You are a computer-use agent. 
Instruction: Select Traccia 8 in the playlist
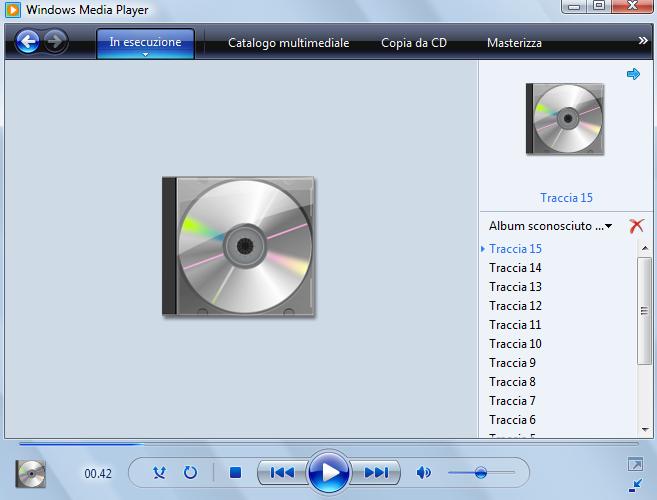512,382
